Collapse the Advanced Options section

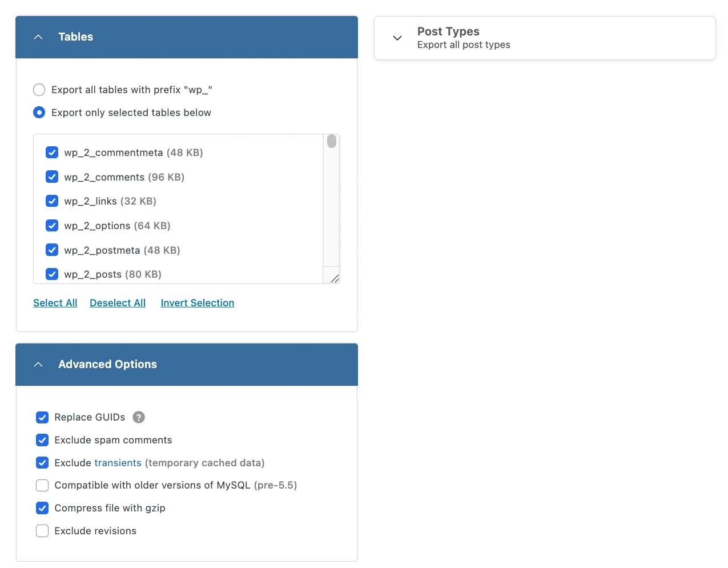pyautogui.click(x=38, y=365)
